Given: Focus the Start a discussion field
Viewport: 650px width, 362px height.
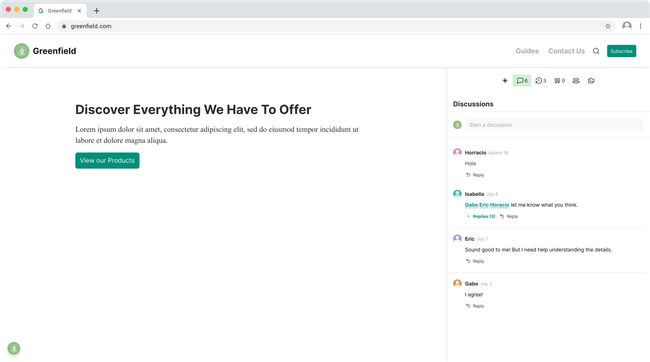Looking at the screenshot, I should click(554, 125).
